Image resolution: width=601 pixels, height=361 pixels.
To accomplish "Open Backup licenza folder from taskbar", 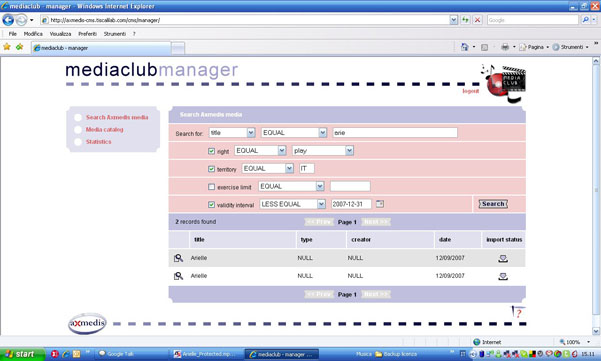I will [396, 354].
